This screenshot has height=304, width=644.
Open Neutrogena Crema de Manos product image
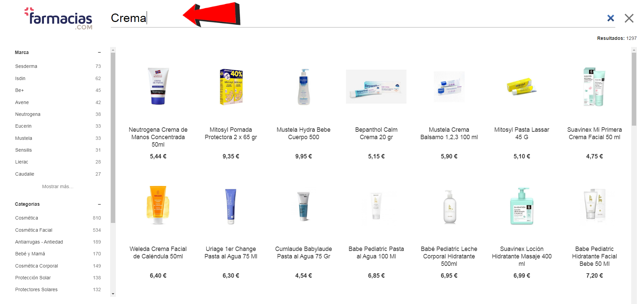pos(158,86)
